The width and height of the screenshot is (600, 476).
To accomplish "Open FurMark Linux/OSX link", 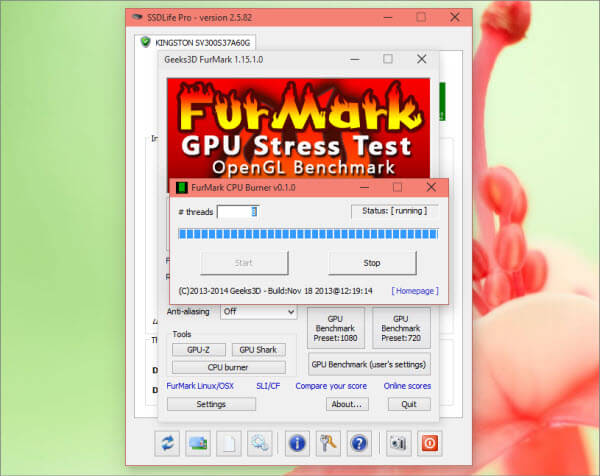I will click(x=200, y=386).
